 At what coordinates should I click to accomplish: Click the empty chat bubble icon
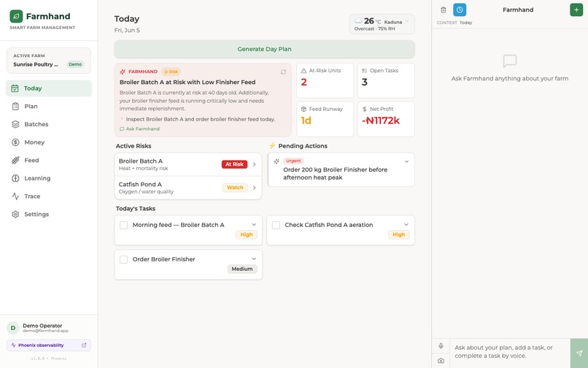[x=510, y=61]
